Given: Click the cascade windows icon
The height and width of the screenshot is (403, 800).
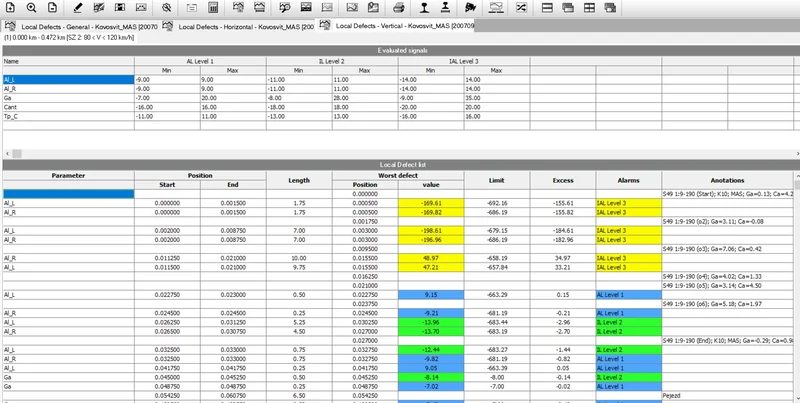Looking at the screenshot, I should click(568, 8).
